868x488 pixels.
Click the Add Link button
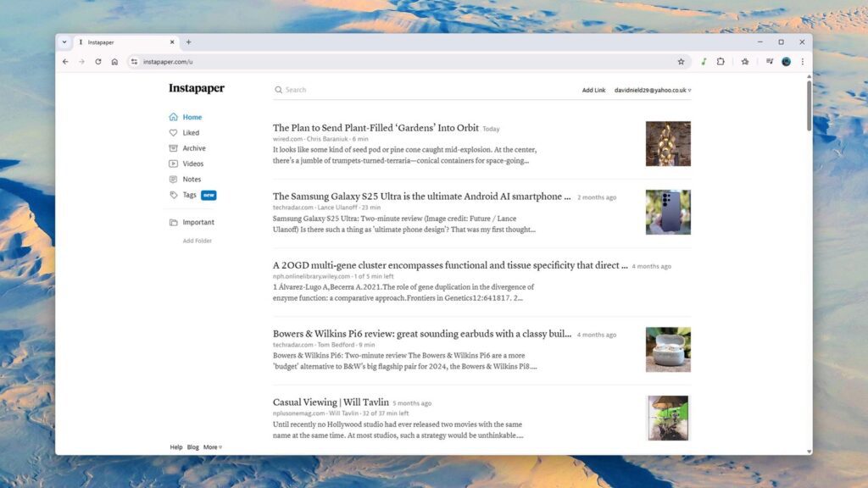(593, 90)
